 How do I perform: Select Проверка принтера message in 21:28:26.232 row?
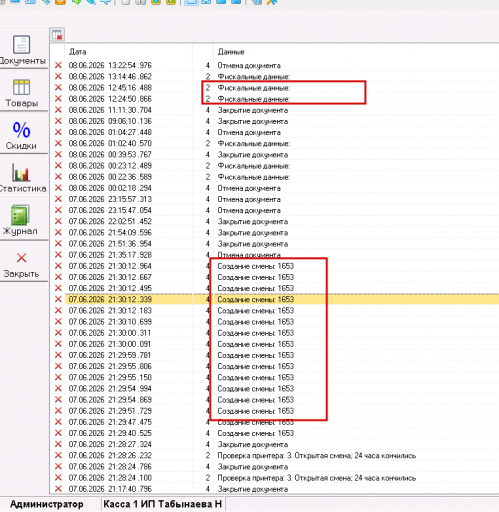coord(317,455)
